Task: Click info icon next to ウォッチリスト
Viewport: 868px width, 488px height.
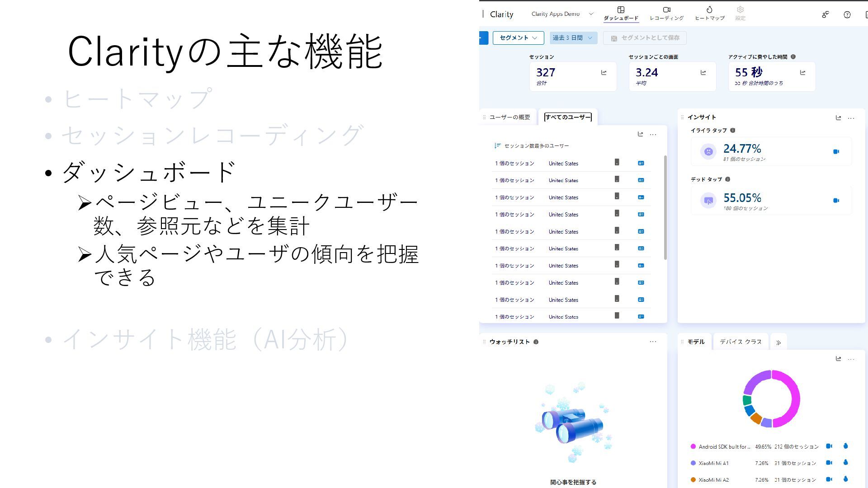Action: pos(536,342)
